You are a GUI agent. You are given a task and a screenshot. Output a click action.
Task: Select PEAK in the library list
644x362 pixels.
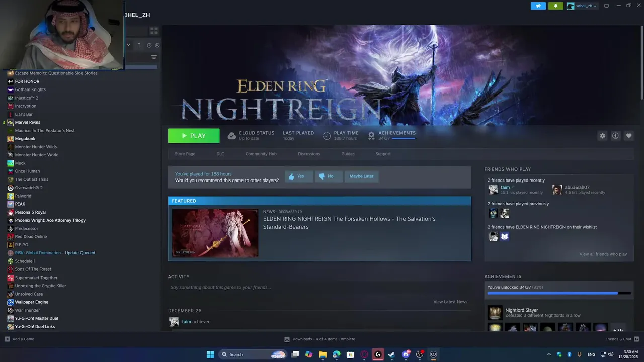point(20,204)
